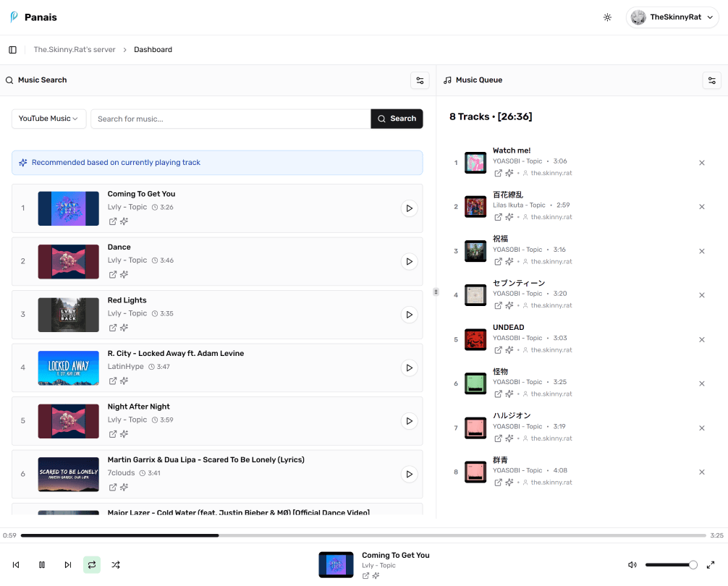Select Dashboard in the breadcrumb
The image size is (728, 586).
(153, 49)
